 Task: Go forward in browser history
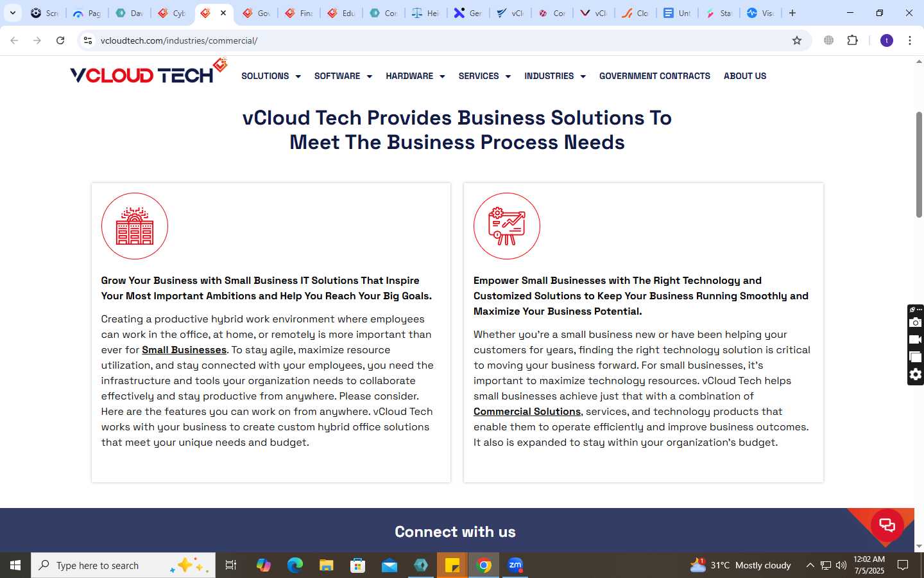(x=37, y=40)
